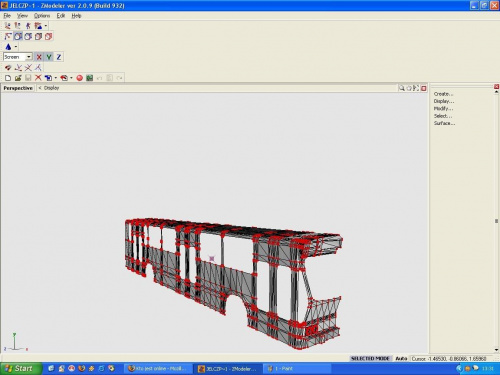Screen dimensions: 500x375
Task: Click the third pivot icon with crossed red lines
Action: [28, 68]
